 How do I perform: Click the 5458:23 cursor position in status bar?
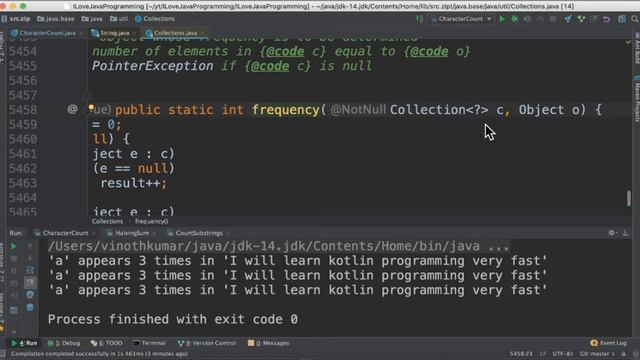tap(521, 354)
